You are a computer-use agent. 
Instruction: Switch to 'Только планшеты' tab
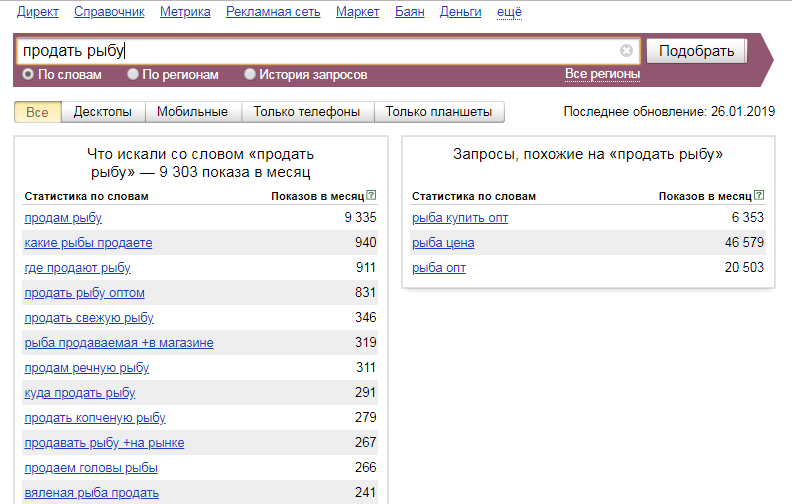click(x=439, y=112)
